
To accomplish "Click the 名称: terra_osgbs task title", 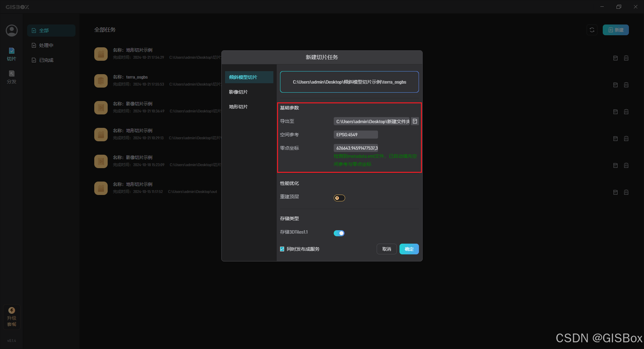I will click(x=130, y=77).
